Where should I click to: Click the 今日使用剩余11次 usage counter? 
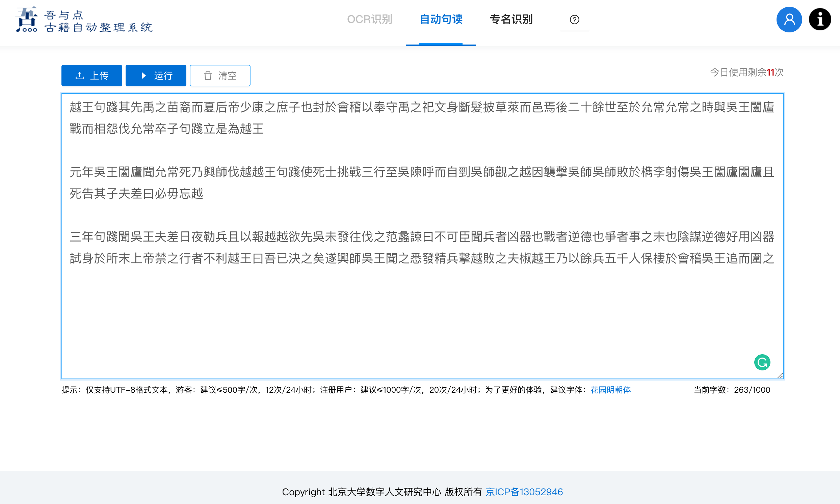[746, 72]
